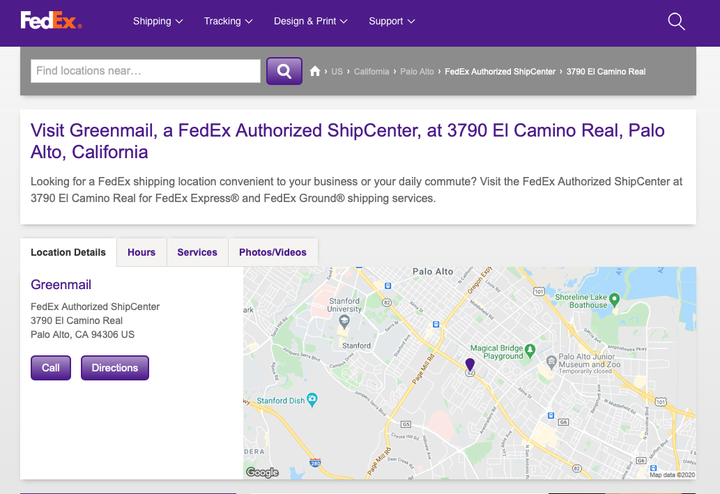Click the Directions button
This screenshot has height=494, width=720.
click(115, 368)
